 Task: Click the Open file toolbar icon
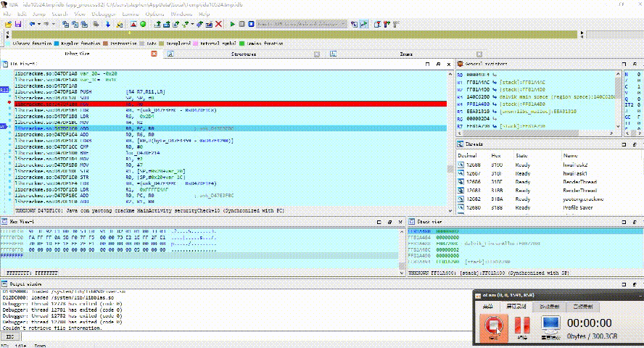coord(7,24)
